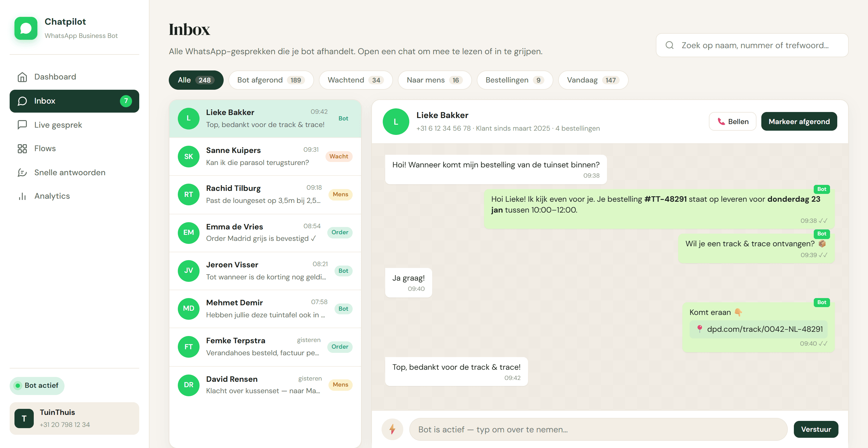Click David Rensen DR avatar
The image size is (868, 448).
tap(189, 385)
